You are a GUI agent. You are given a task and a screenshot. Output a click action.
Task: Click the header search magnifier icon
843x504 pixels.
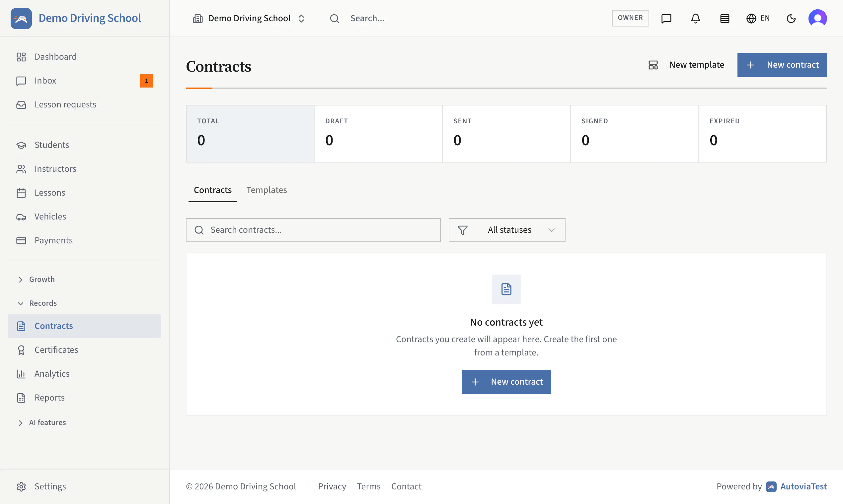coord(335,18)
